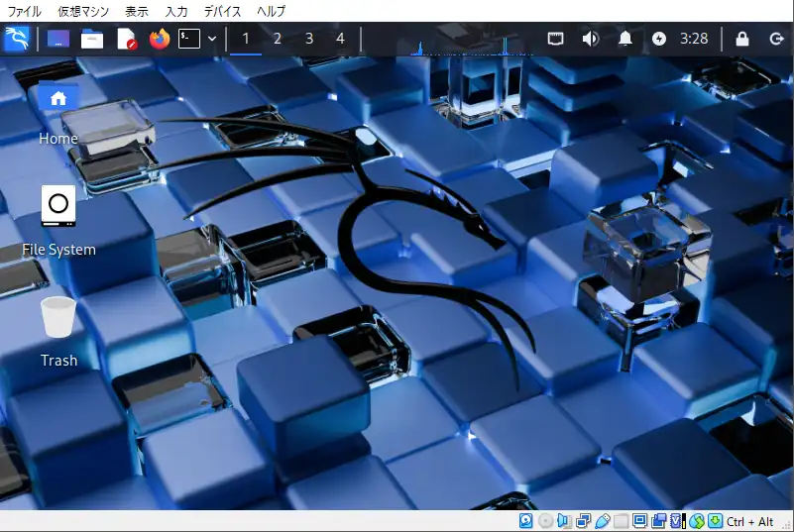Click the network adapters status icon
Screen dimensions: 794x532
tap(583, 521)
